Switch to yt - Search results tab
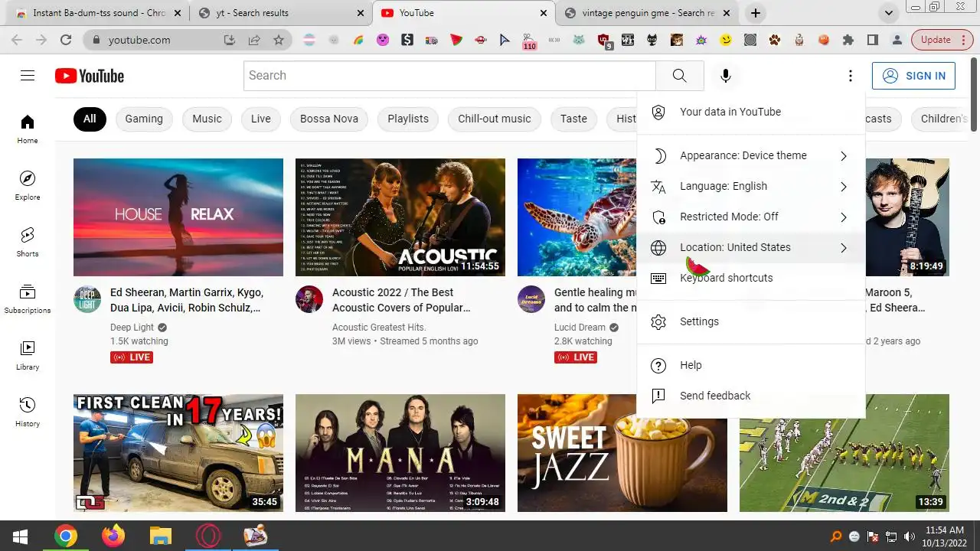Image resolution: width=980 pixels, height=551 pixels. coord(281,13)
